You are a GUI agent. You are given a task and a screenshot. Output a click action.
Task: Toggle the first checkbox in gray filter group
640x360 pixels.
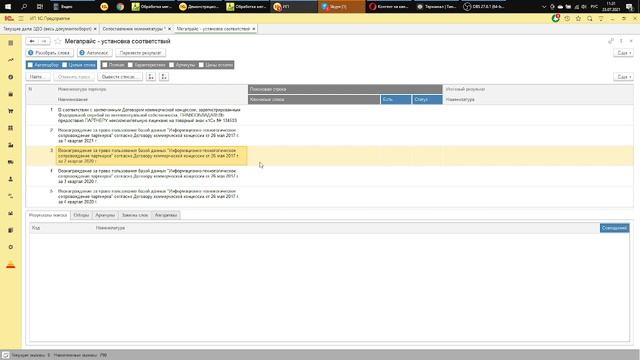[x=104, y=65]
